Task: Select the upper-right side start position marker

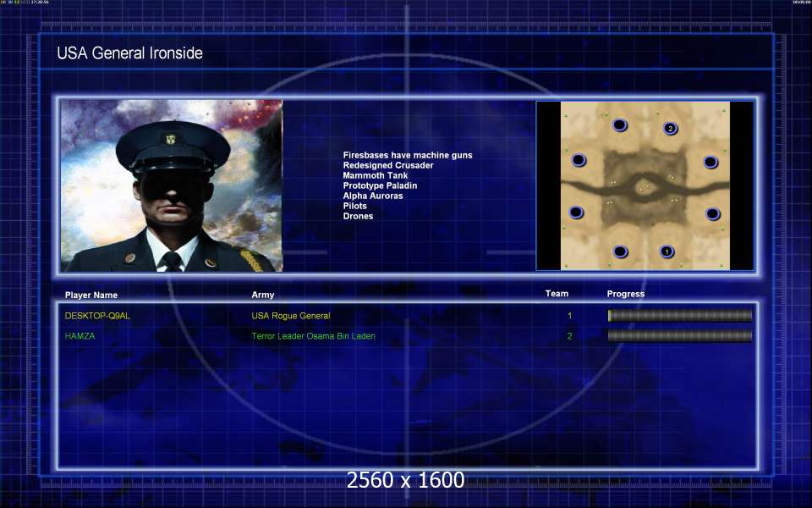Action: tap(710, 163)
